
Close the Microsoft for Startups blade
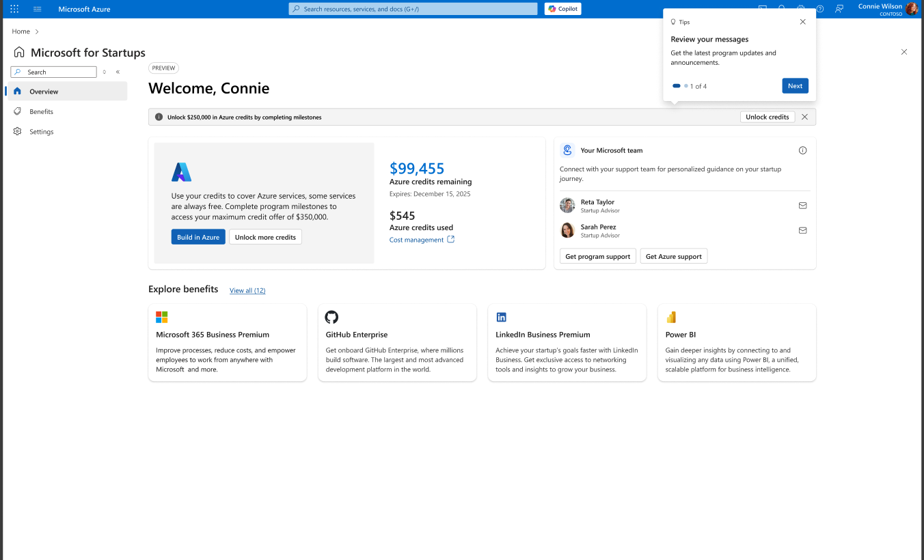pyautogui.click(x=904, y=52)
